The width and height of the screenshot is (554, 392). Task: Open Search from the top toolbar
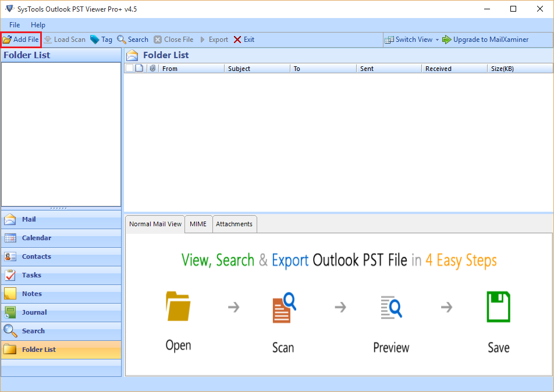[x=133, y=40]
